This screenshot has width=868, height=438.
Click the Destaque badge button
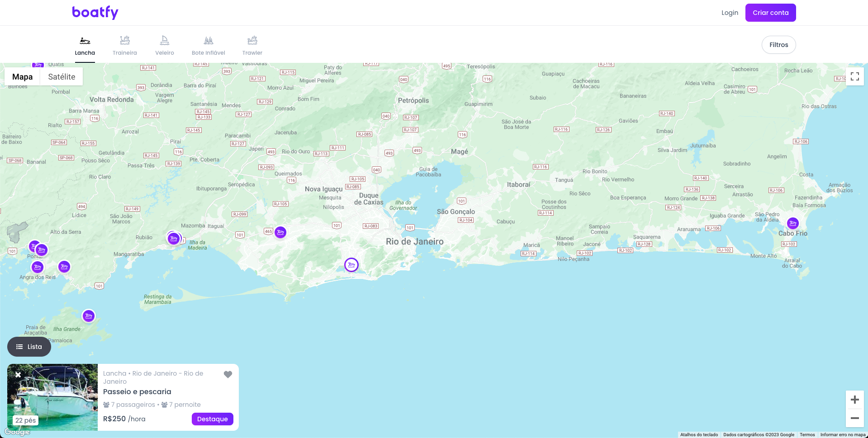213,419
